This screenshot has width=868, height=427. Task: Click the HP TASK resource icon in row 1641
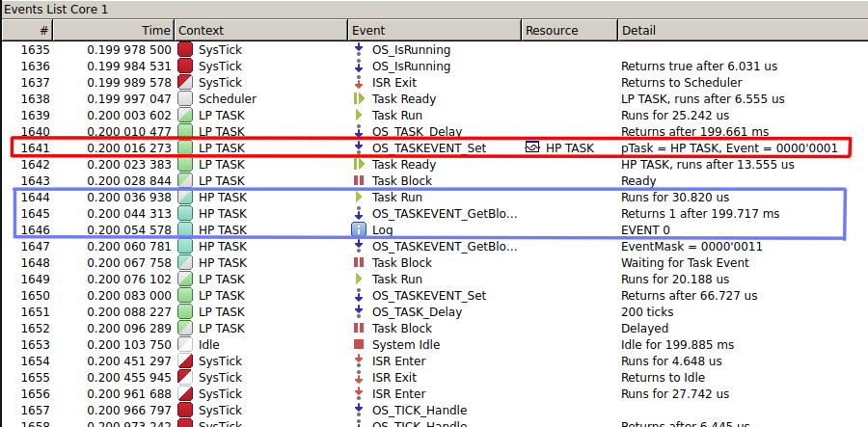click(x=532, y=147)
